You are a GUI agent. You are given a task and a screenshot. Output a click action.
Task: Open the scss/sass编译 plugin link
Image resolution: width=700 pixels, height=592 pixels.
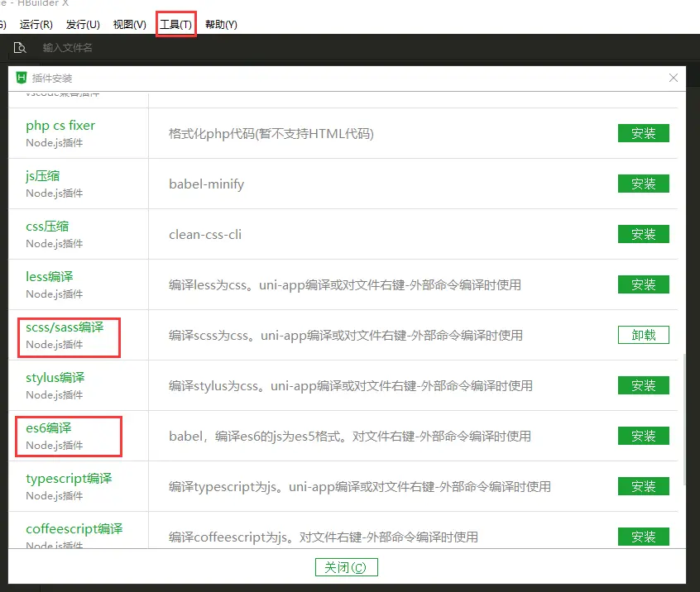point(65,327)
